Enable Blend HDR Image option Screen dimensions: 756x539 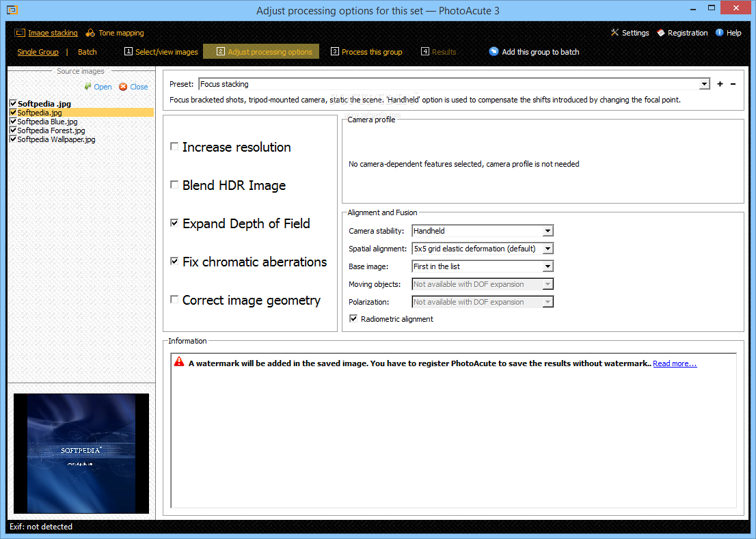(174, 184)
